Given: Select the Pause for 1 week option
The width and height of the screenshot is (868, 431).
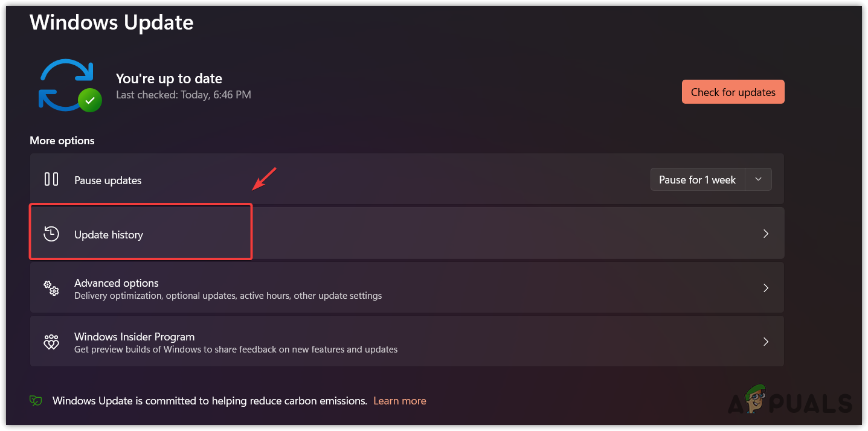Looking at the screenshot, I should (x=697, y=180).
